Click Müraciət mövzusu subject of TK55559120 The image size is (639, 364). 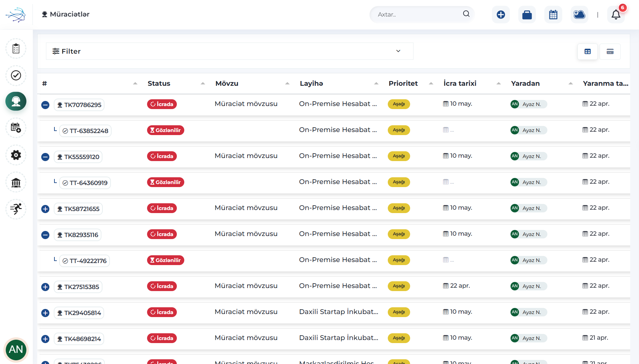(x=246, y=156)
